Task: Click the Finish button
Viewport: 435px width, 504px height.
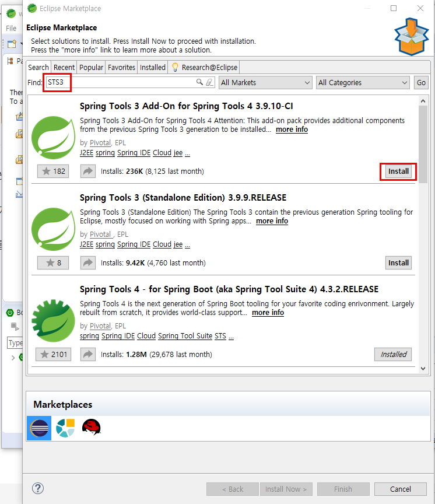Action: pyautogui.click(x=343, y=489)
